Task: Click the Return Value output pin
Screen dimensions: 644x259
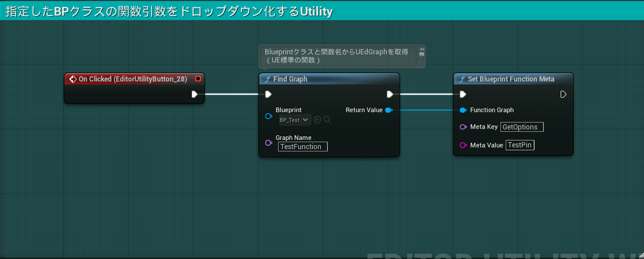Action: point(389,110)
